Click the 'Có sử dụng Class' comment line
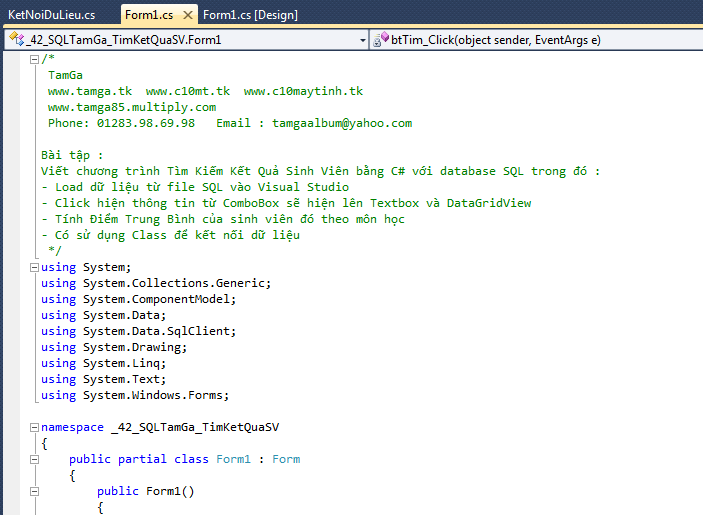The height and width of the screenshot is (515, 703). (170, 235)
